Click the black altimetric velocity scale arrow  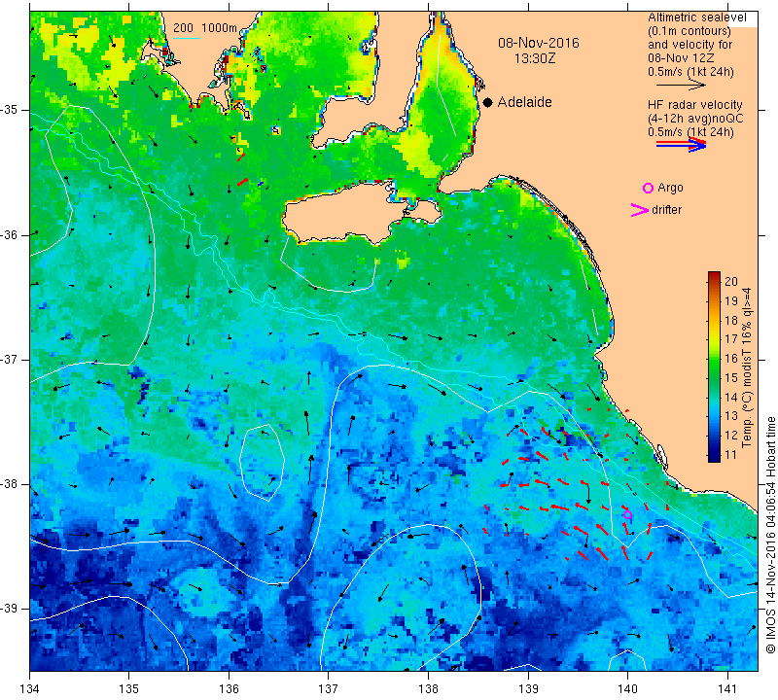coord(681,86)
